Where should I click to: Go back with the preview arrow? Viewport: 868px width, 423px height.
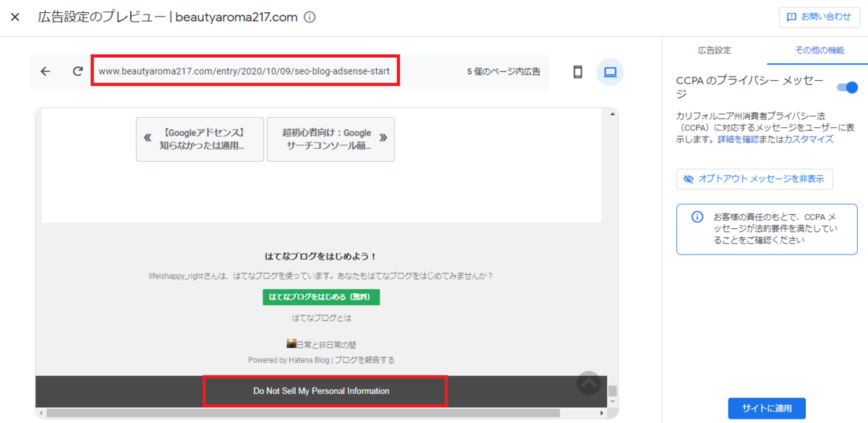point(46,72)
